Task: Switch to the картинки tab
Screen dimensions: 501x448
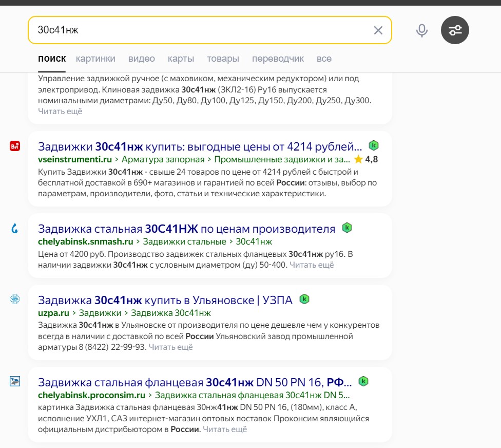Action: coord(95,59)
